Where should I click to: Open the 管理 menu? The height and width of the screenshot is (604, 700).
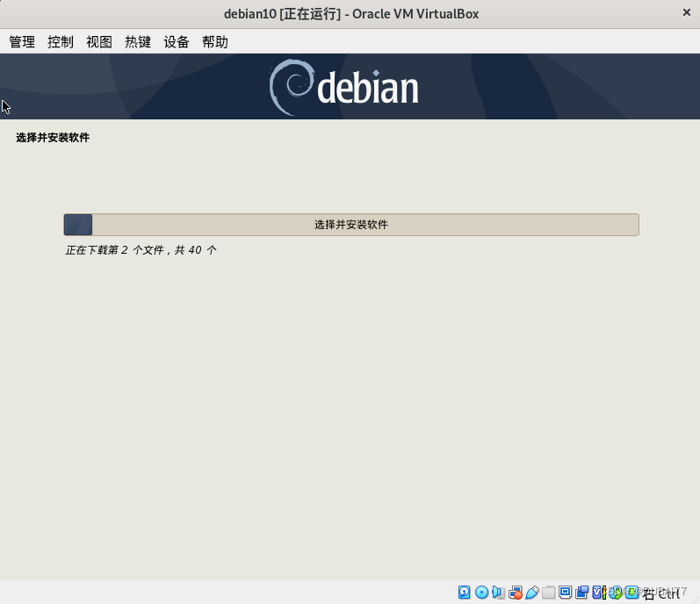pyautogui.click(x=22, y=42)
